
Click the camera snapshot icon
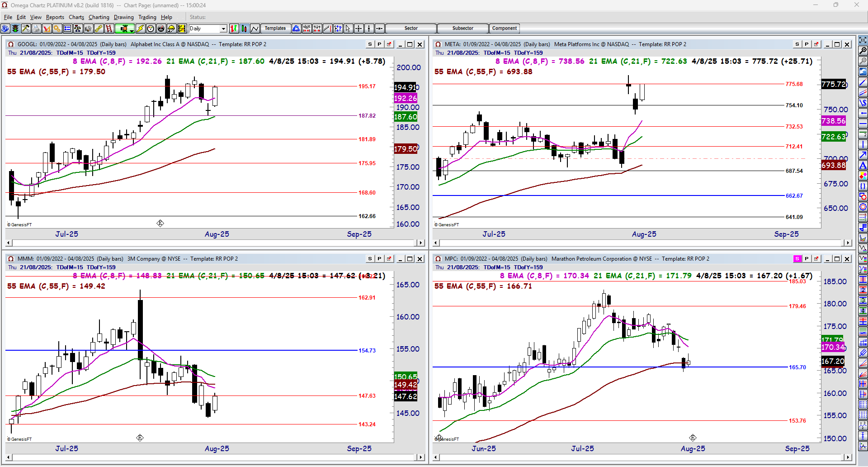click(x=88, y=29)
